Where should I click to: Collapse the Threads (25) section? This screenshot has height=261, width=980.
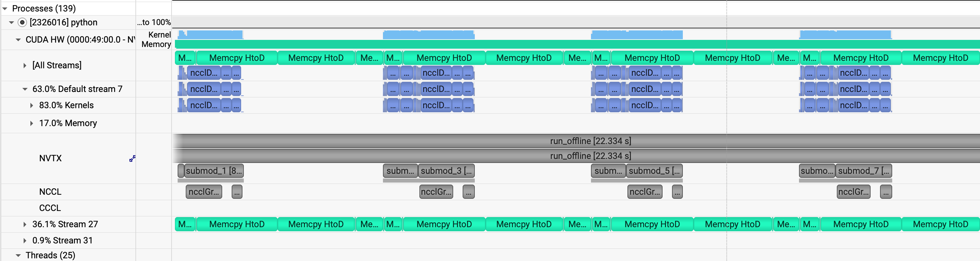click(18, 255)
